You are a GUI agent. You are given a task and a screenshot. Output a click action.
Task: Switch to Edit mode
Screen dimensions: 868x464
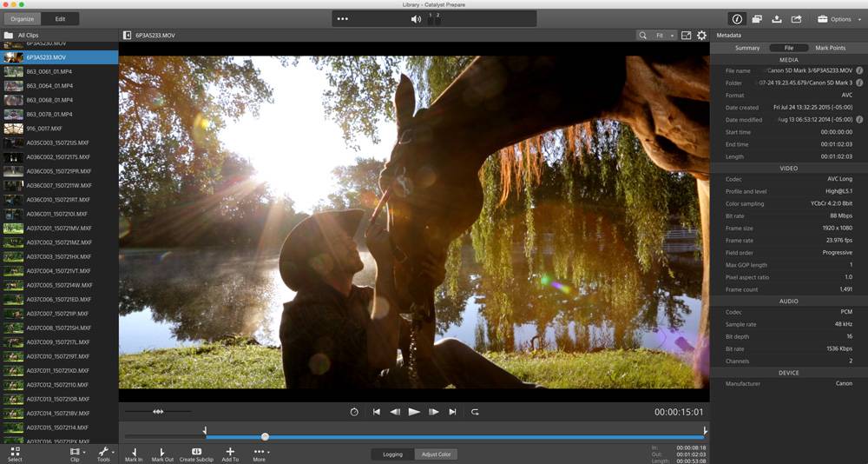point(61,19)
